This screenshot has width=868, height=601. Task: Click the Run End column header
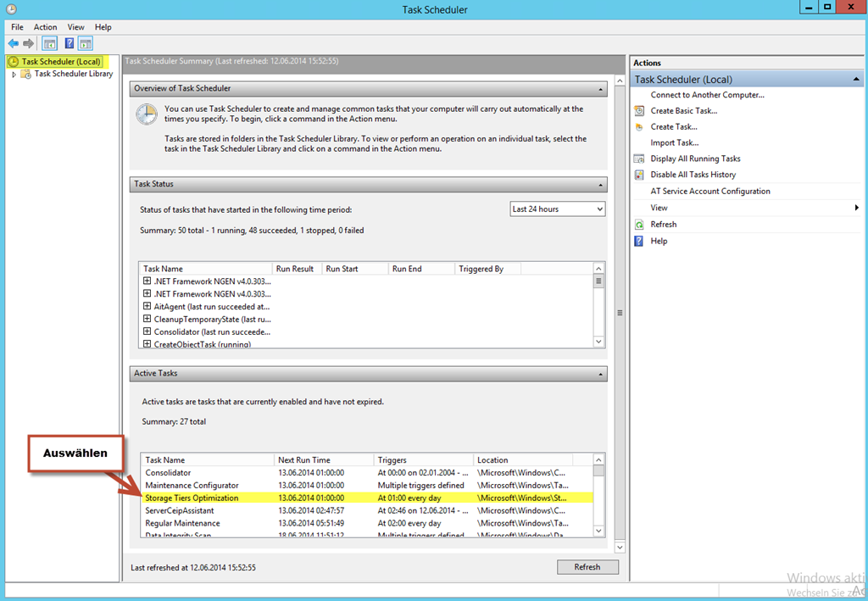(x=421, y=269)
